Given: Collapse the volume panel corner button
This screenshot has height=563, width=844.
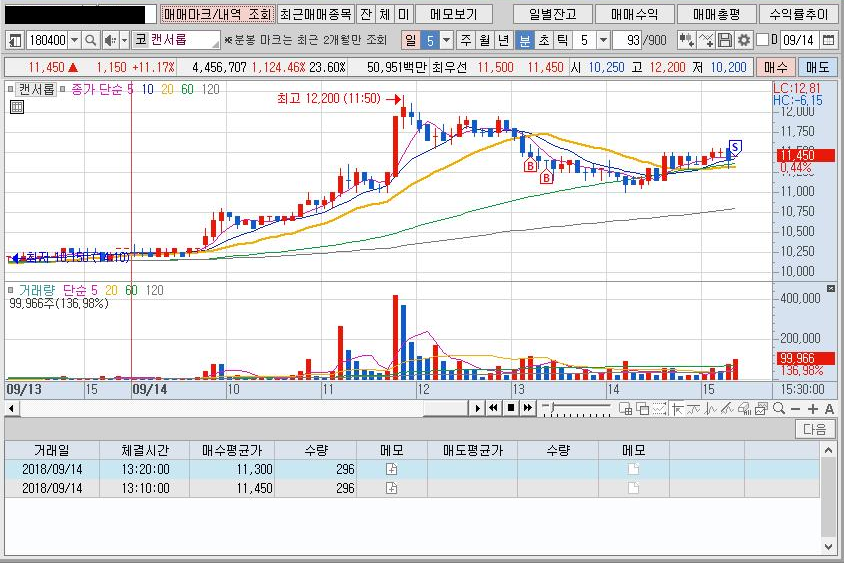Looking at the screenshot, I should click(x=831, y=289).
